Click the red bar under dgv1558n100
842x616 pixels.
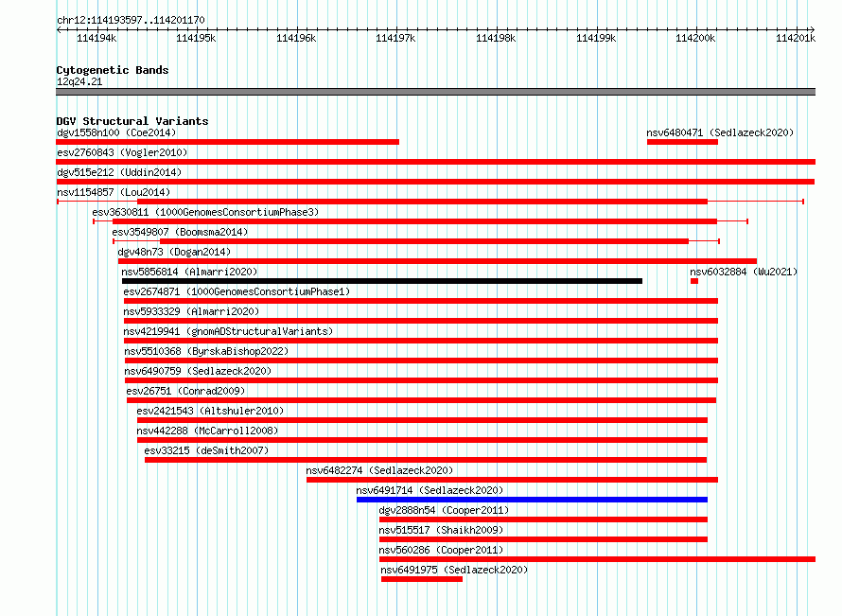pyautogui.click(x=228, y=142)
